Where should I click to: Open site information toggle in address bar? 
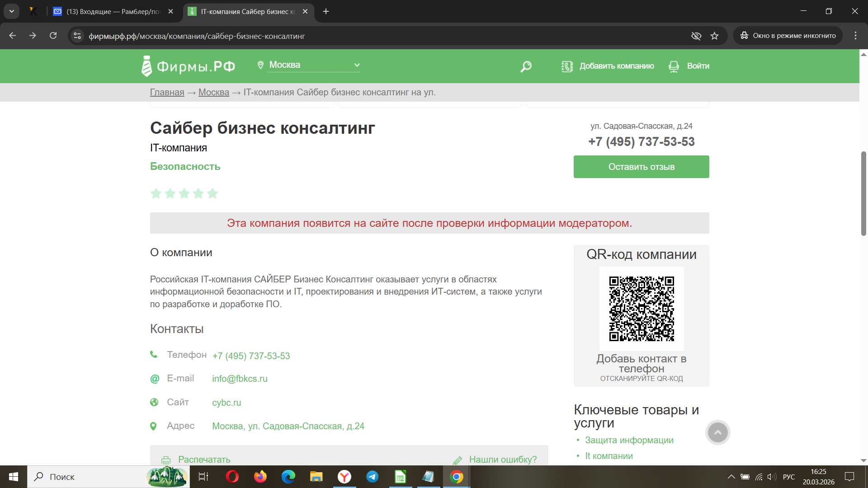(77, 36)
